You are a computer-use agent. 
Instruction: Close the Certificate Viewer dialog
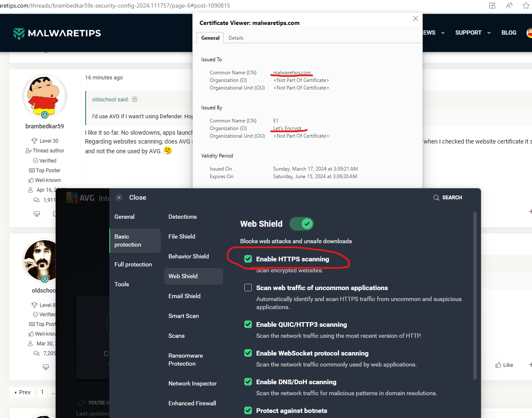[416, 19]
